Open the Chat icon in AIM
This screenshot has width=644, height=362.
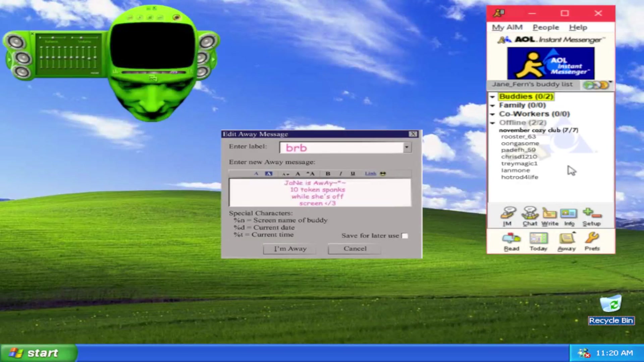[530, 217]
